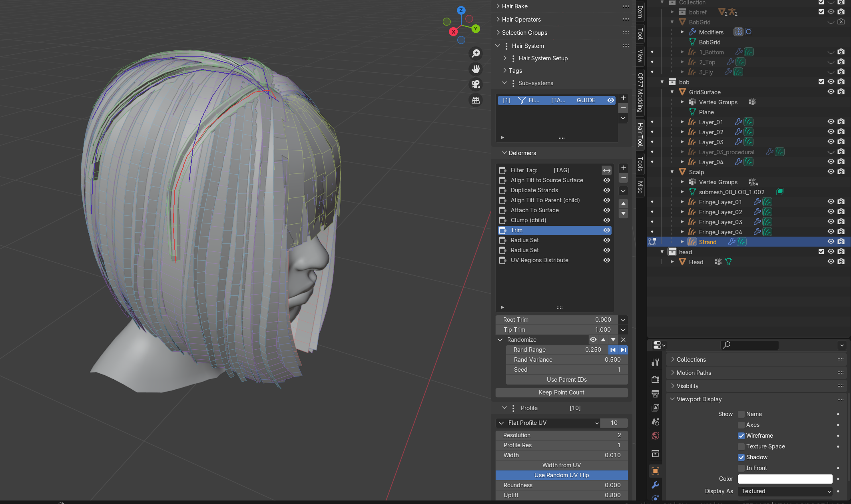This screenshot has height=504, width=851.
Task: Click add deformer plus button
Action: (x=623, y=168)
